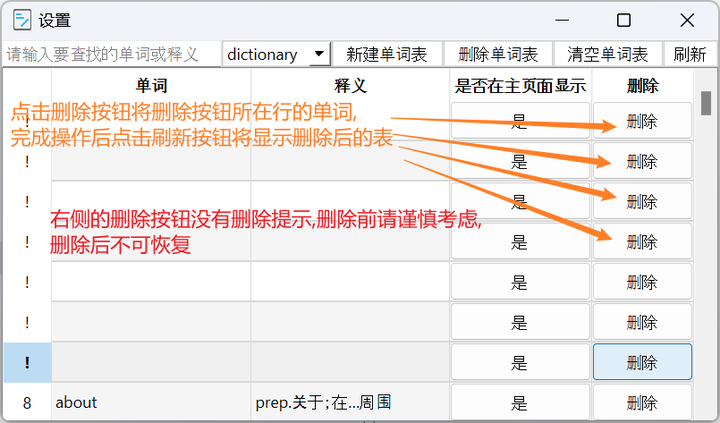Image resolution: width=720 pixels, height=423 pixels.
Task: Select row header number 8
Action: [x=27, y=403]
